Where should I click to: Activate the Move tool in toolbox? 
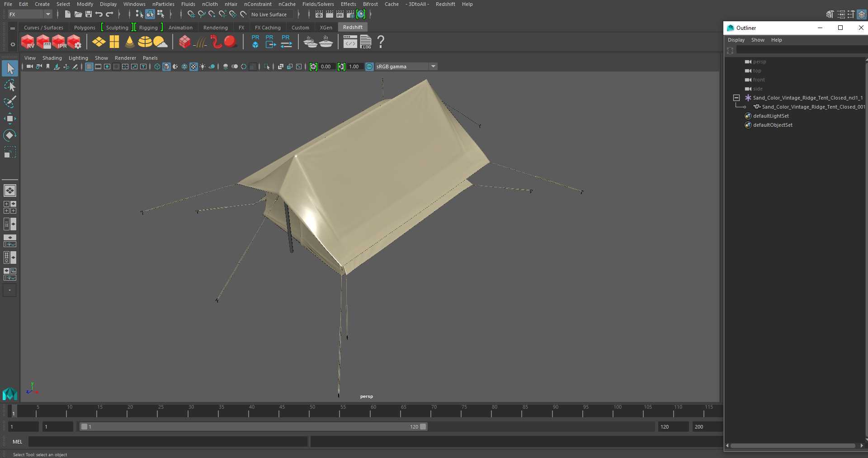coord(10,119)
